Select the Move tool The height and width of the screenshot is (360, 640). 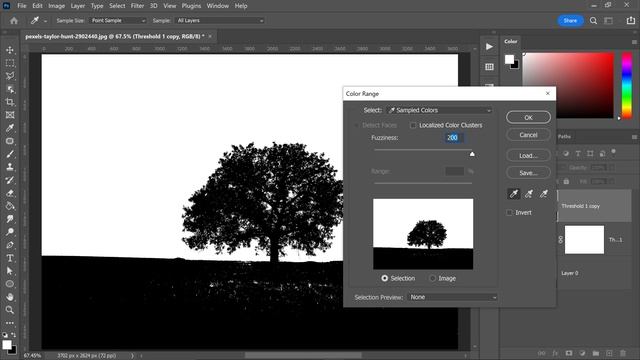(10, 50)
